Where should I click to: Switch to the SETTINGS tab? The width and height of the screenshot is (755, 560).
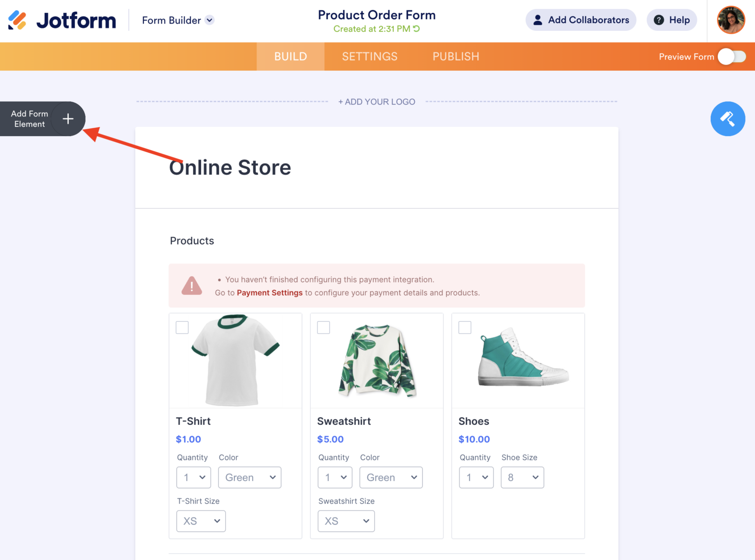tap(370, 56)
